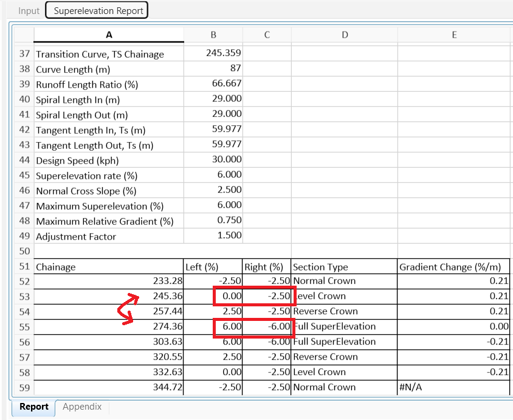Select the Adjustment Factor value 1.500
The width and height of the screenshot is (513, 420).
[x=213, y=235]
